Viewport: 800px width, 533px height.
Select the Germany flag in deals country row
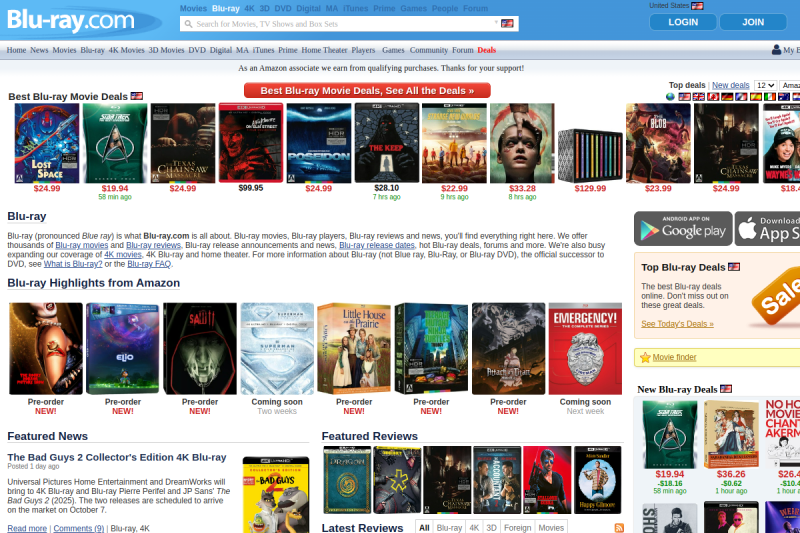[x=727, y=97]
